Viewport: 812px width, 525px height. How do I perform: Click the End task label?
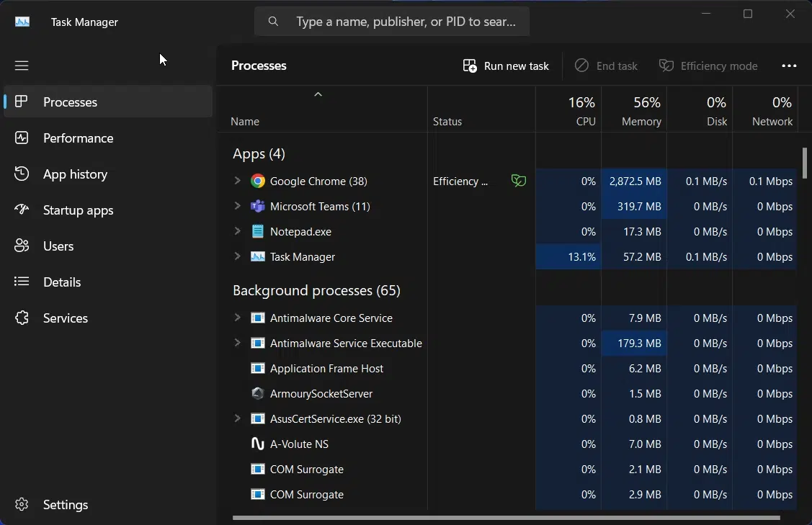point(617,66)
